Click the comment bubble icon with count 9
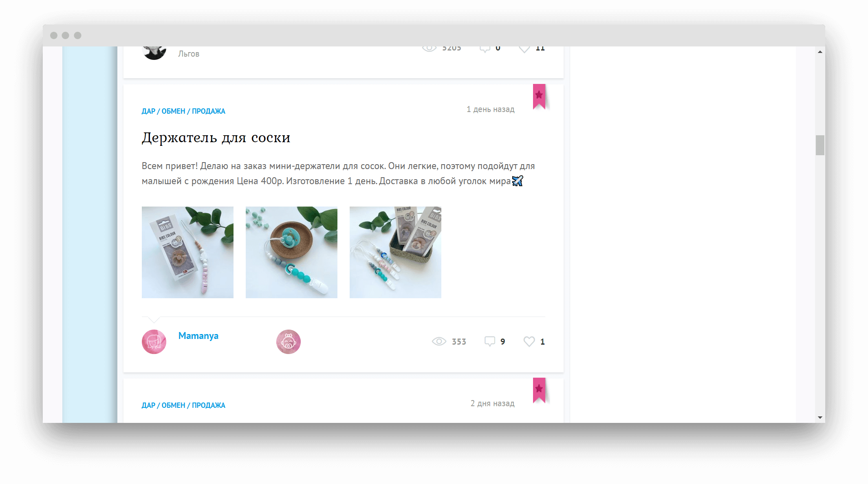The height and width of the screenshot is (484, 868). tap(489, 341)
